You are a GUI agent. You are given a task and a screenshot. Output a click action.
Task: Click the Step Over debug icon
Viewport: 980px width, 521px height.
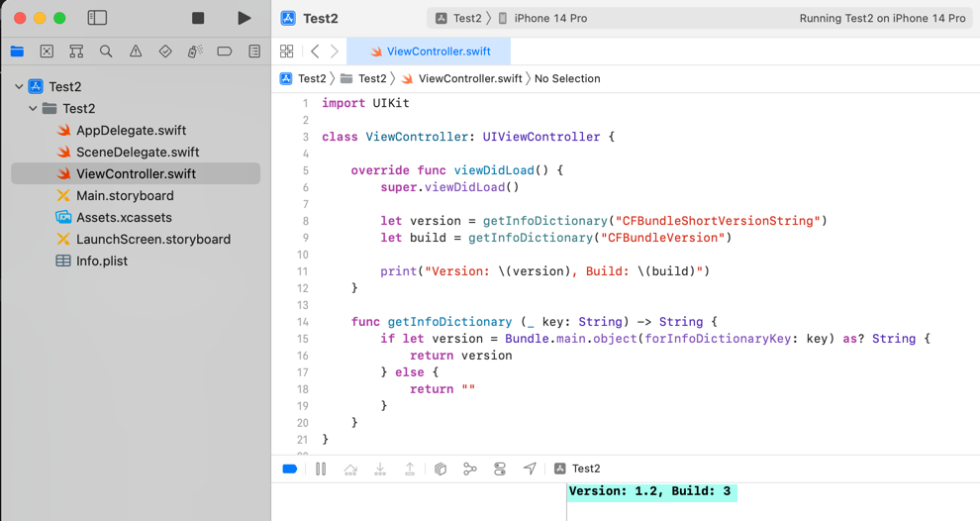click(350, 469)
